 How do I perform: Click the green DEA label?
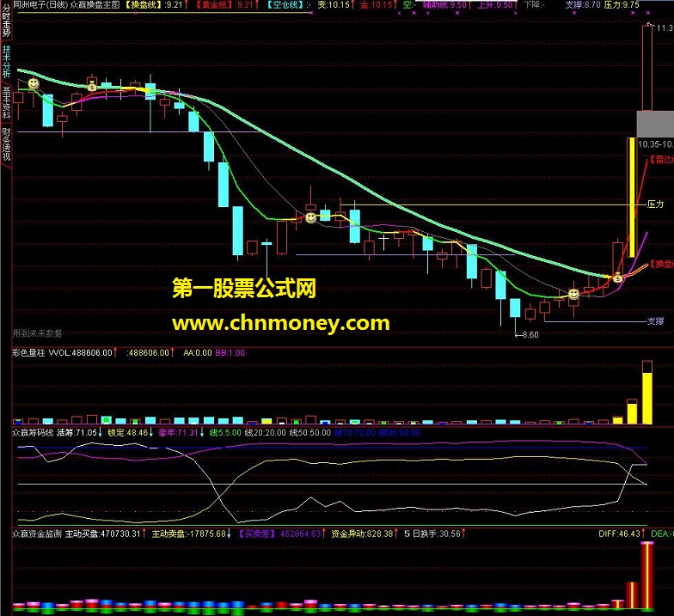(x=662, y=534)
